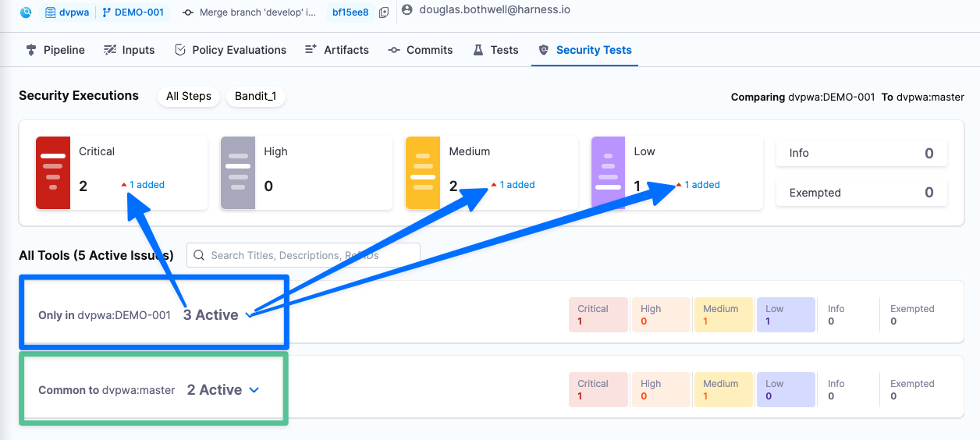The image size is (980, 440).
Task: Select the Bandit_1 step filter
Action: pos(255,96)
